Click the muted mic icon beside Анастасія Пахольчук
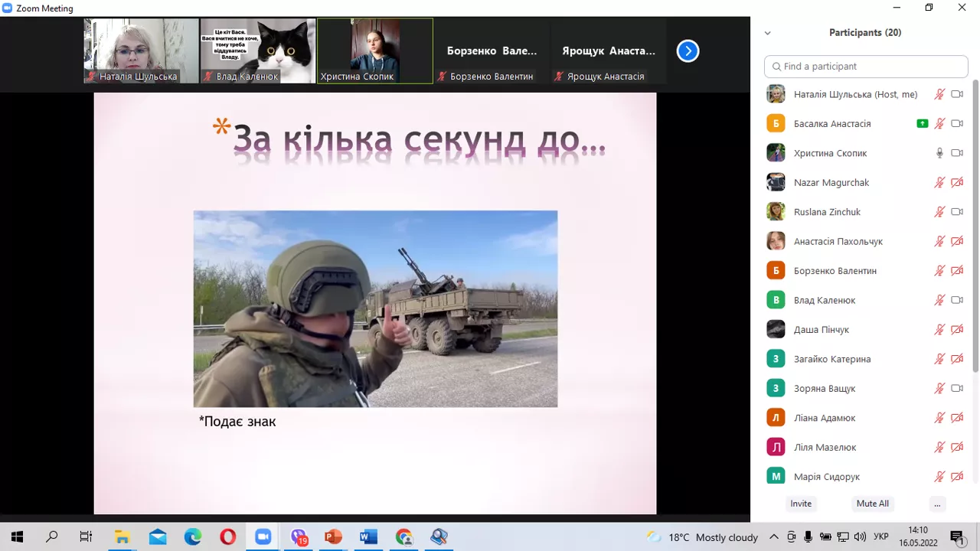 tap(939, 241)
